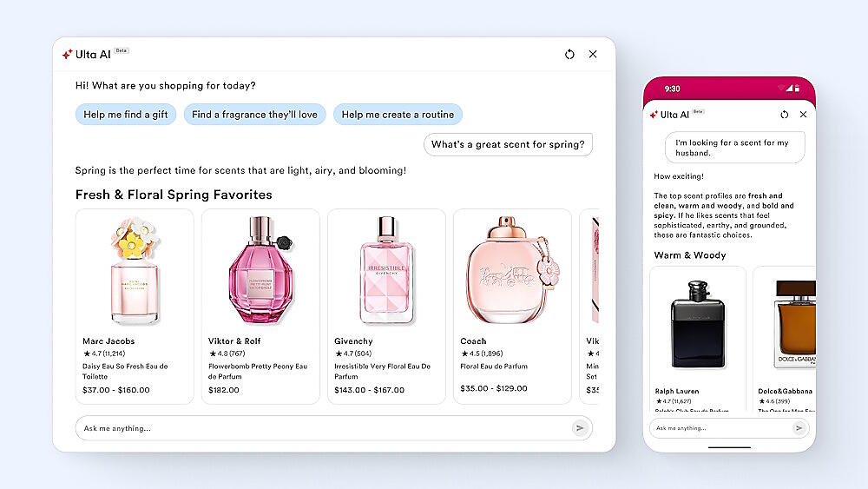Viewport: 868px width, 489px height.
Task: Tap the Ulta AI sparkle logo on mobile
Action: [654, 114]
